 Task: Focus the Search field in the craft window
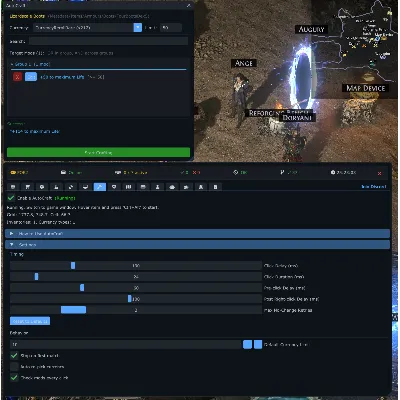coord(108,41)
